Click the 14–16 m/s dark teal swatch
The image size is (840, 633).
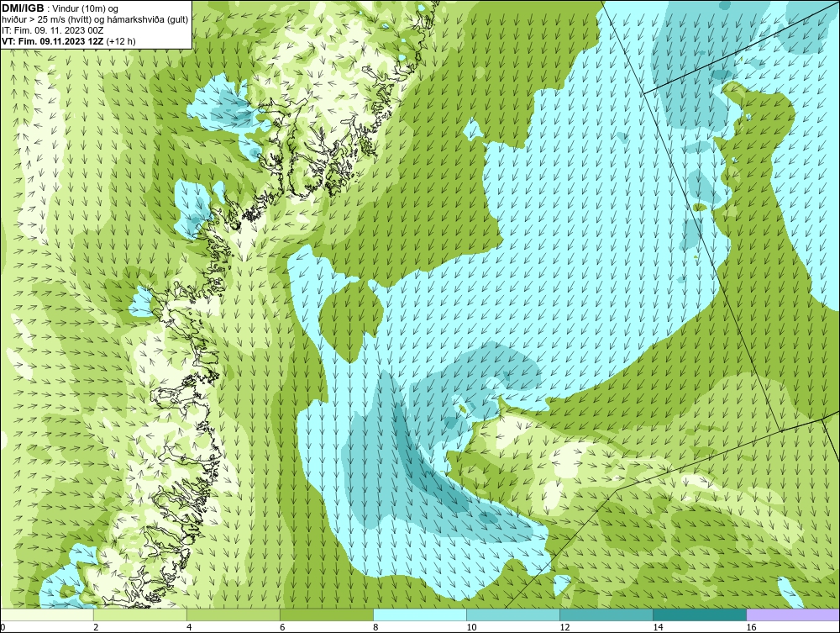pyautogui.click(x=699, y=615)
